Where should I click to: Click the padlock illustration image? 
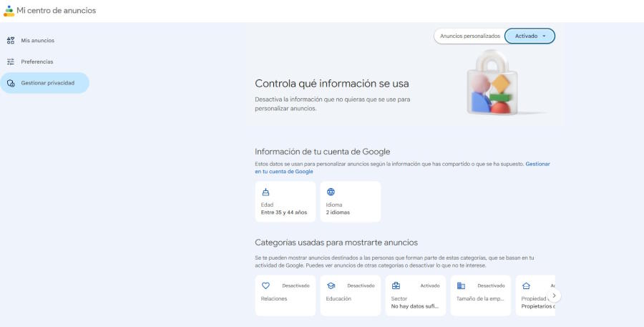pos(492,82)
